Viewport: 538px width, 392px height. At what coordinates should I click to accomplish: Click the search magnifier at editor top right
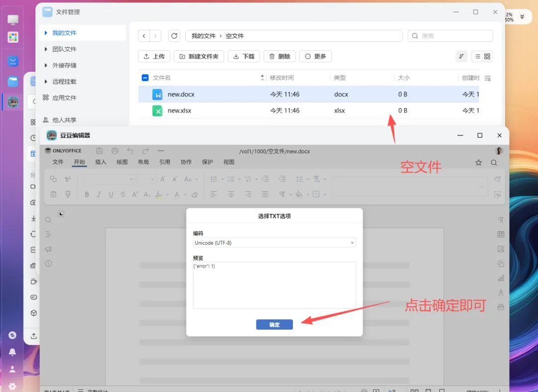(494, 162)
